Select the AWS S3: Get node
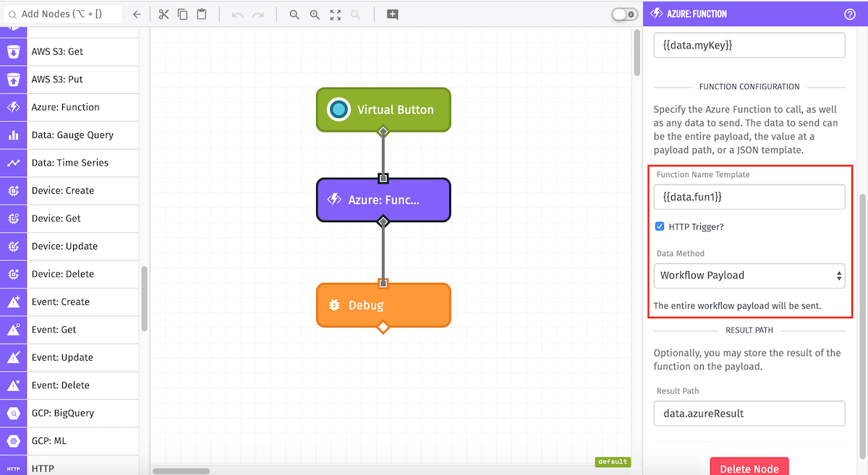The image size is (868, 475). point(69,52)
